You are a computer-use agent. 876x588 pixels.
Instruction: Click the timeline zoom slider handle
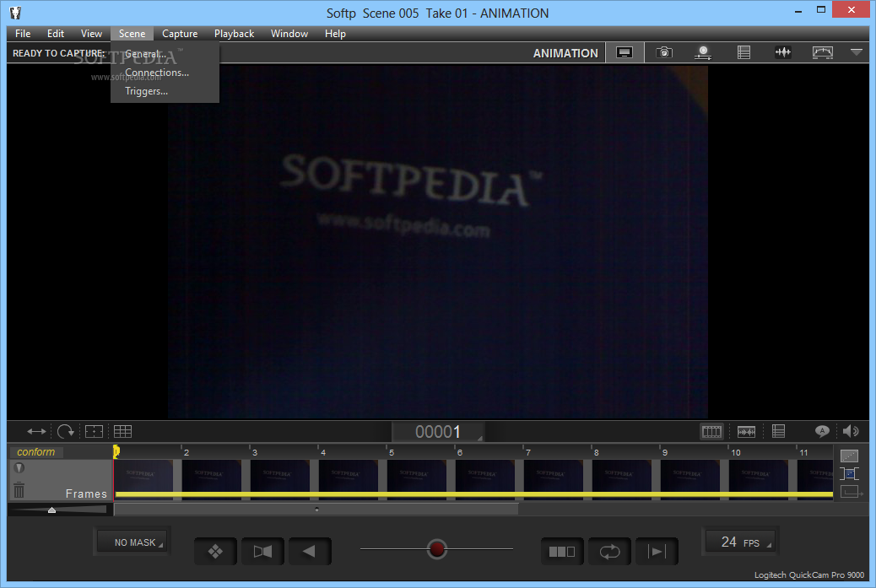(x=52, y=510)
